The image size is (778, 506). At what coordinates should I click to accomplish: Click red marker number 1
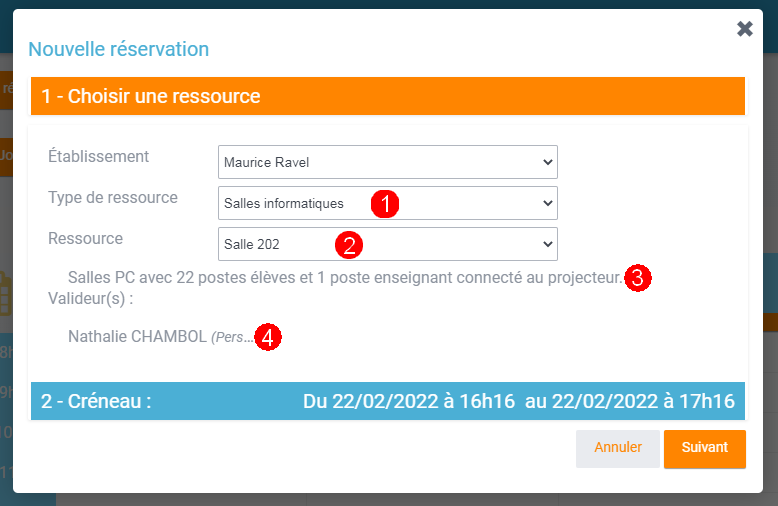coord(385,204)
